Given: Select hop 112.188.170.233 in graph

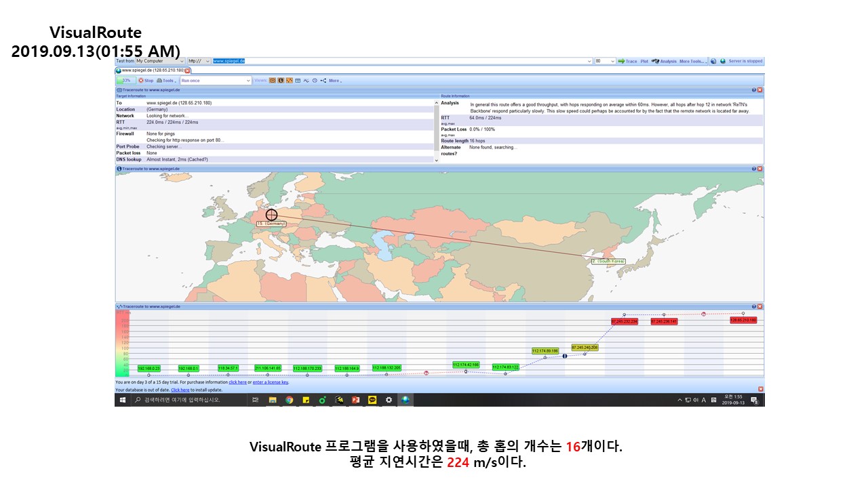Looking at the screenshot, I should pyautogui.click(x=307, y=368).
